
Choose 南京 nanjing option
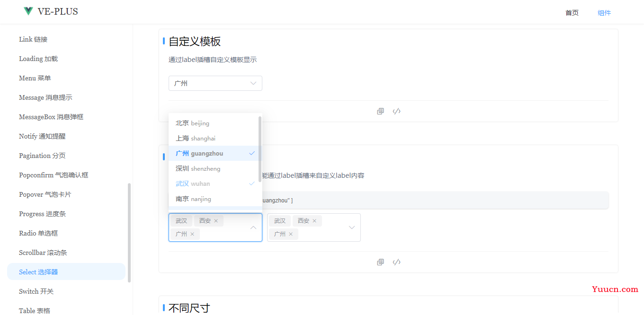[213, 199]
